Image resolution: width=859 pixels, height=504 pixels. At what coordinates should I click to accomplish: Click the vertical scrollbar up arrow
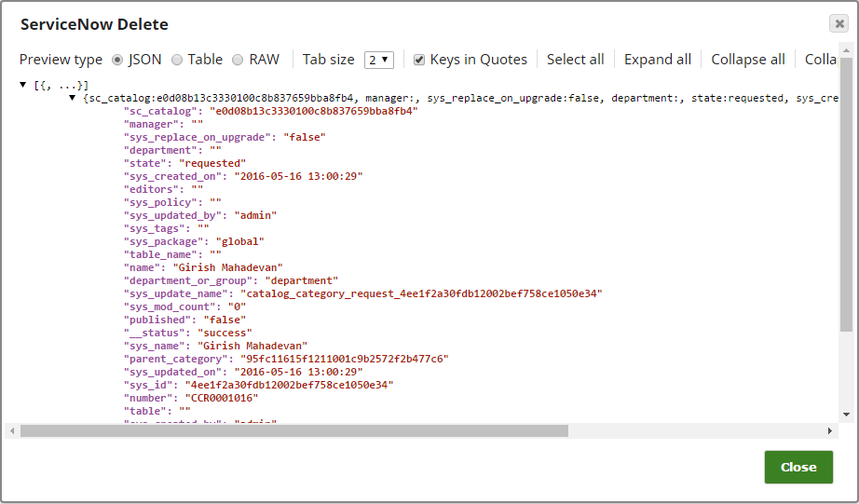(846, 50)
